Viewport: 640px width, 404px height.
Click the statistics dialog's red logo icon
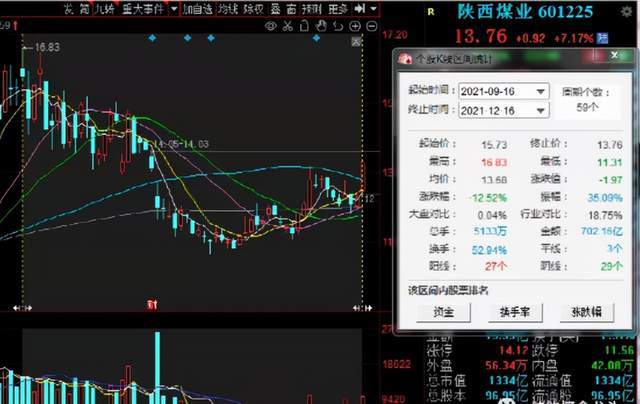405,59
